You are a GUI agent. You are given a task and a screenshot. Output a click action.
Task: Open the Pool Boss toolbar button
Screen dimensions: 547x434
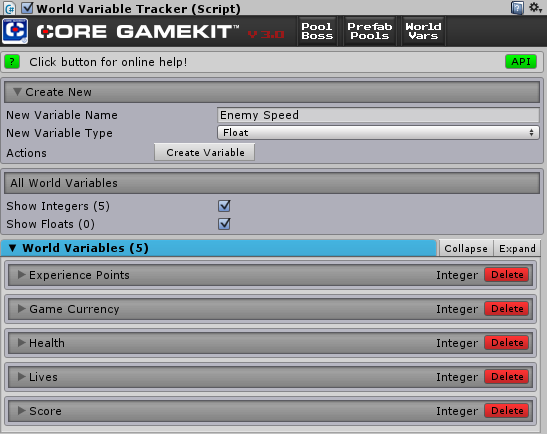317,31
